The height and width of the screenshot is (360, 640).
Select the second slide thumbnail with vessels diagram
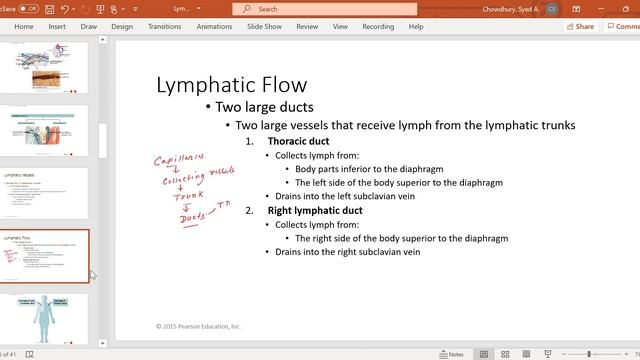tap(44, 131)
